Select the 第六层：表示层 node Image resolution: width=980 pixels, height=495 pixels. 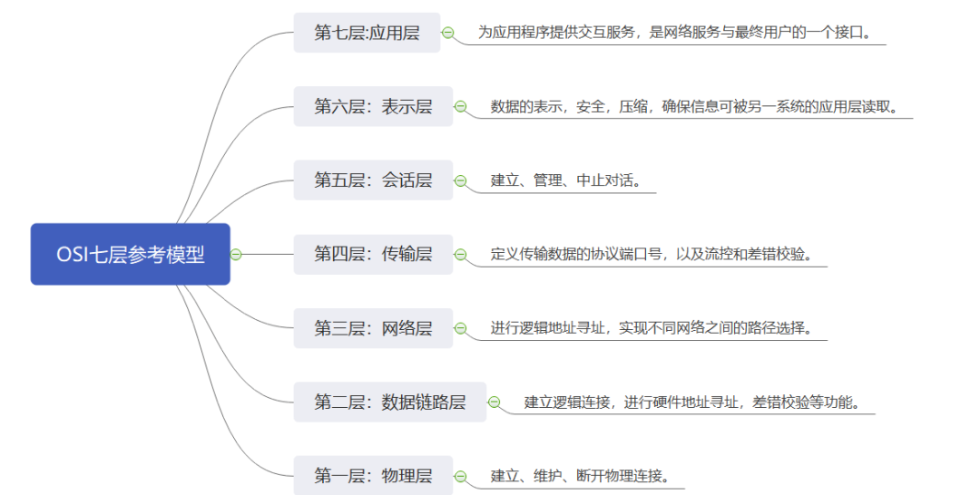tap(373, 106)
